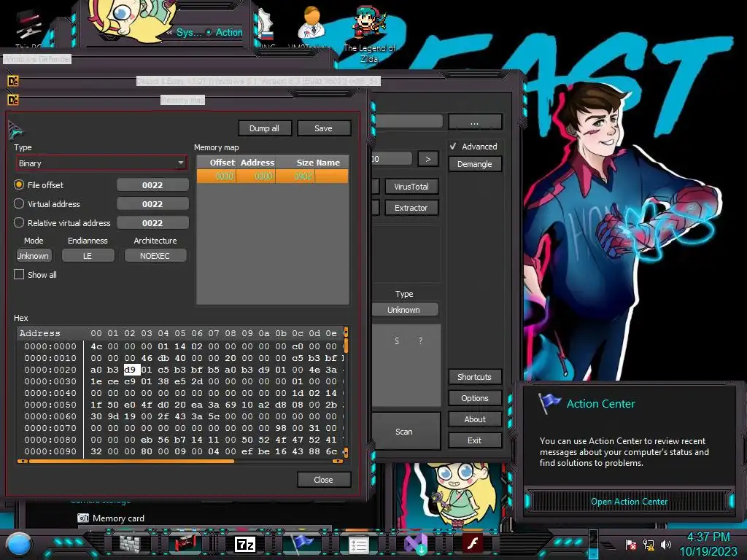The height and width of the screenshot is (560, 747).
Task: Open the Action Center flag taskbar icon
Action: (x=302, y=543)
